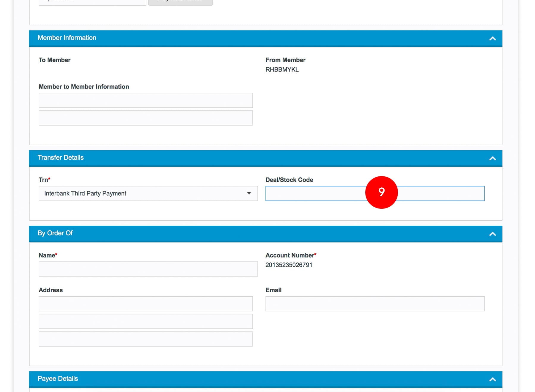This screenshot has height=392, width=535.
Task: Click the Payee Details header title
Action: (58, 379)
